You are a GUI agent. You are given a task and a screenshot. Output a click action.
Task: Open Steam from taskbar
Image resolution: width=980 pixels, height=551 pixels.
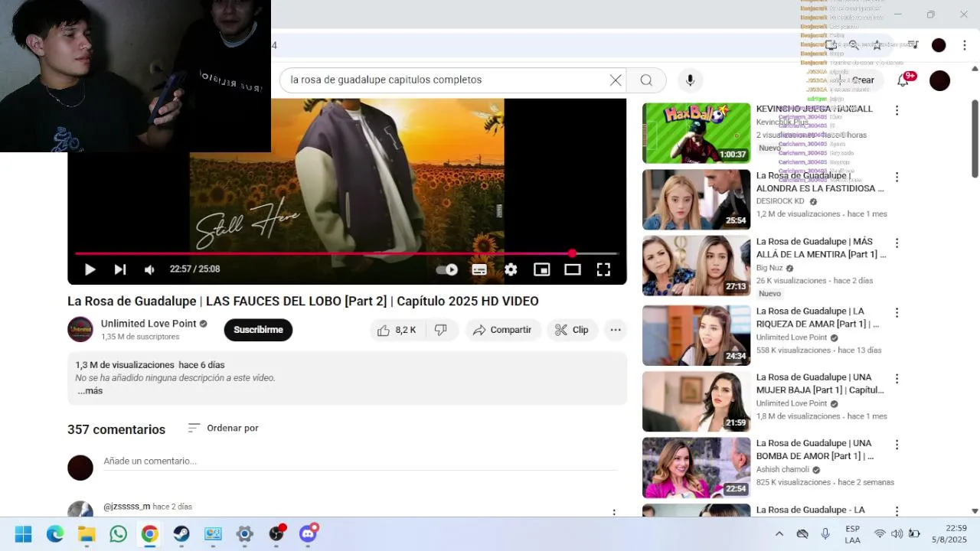coord(181,534)
